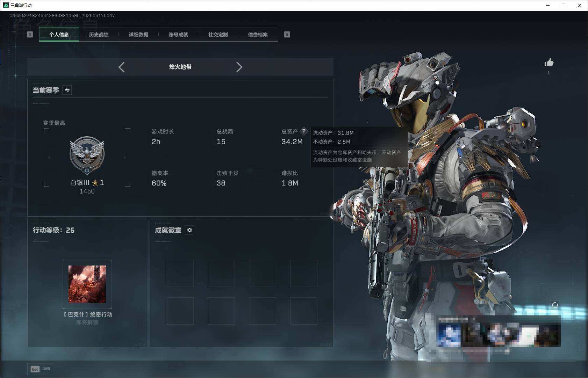This screenshot has width=588, height=378.
Task: Click the thumbs-up like icon
Action: click(549, 63)
